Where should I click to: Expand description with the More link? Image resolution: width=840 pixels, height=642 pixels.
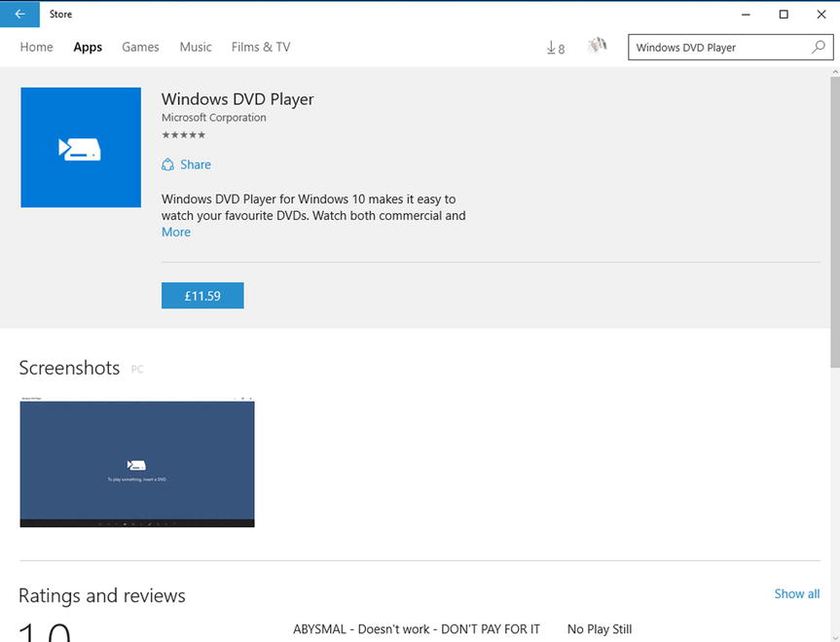176,232
